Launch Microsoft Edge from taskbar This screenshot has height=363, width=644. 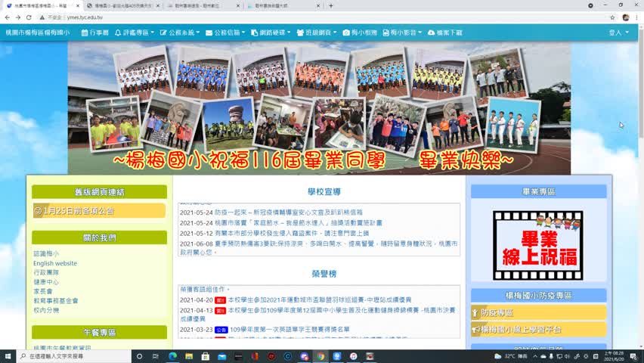[172, 356]
